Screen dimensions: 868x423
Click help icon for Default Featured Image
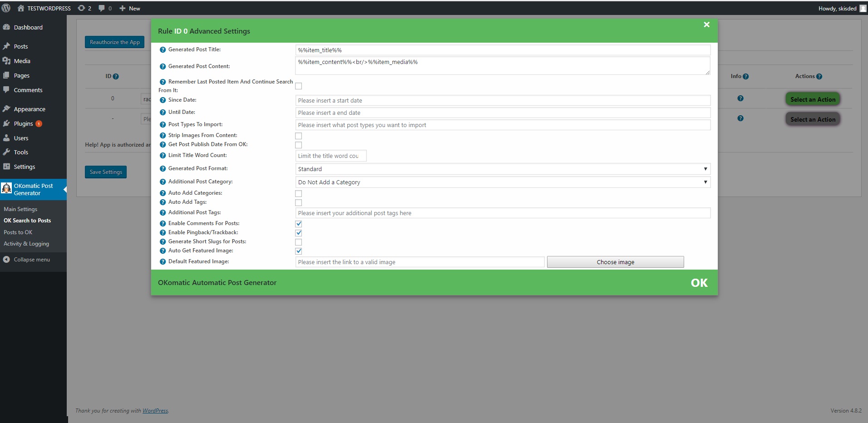point(163,262)
